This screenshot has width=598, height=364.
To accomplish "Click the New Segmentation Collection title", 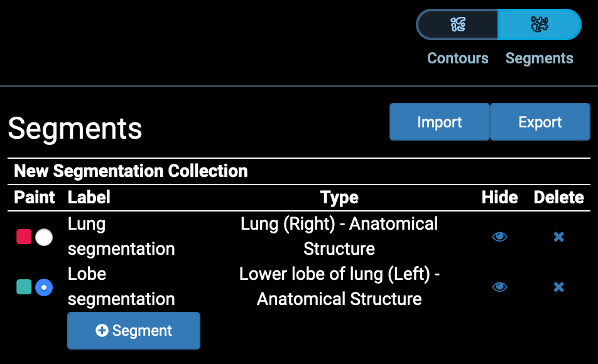I will tap(131, 171).
